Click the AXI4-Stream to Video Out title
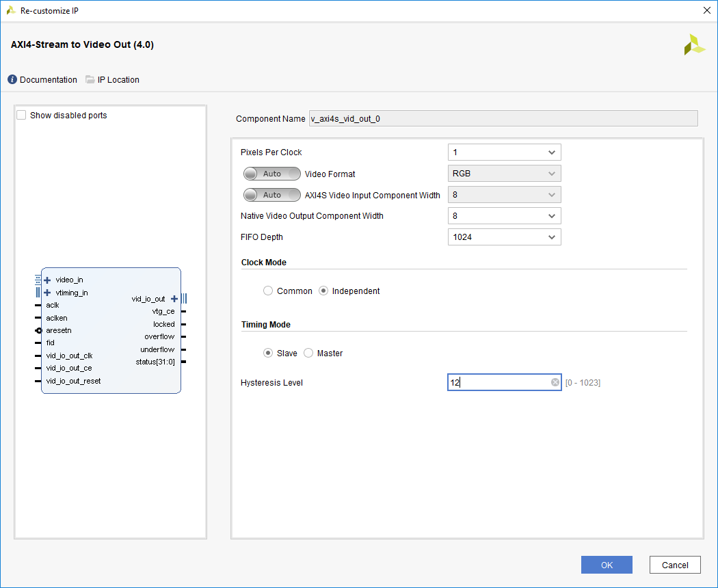 coord(83,44)
